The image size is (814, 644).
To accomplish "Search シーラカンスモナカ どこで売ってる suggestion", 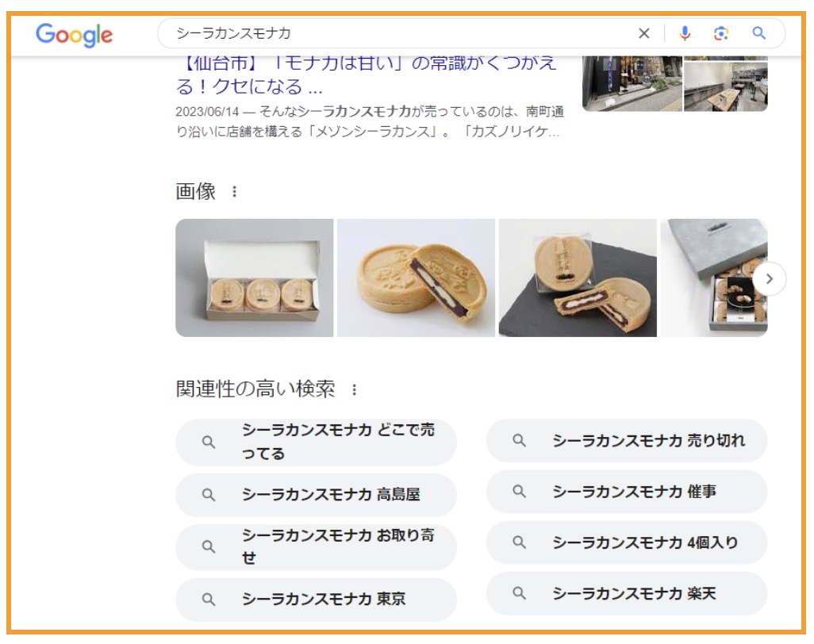I will 316,442.
